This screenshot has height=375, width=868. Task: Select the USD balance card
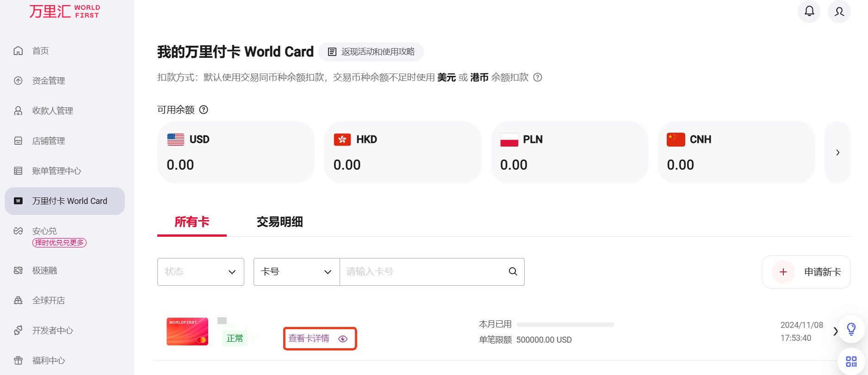click(x=236, y=153)
